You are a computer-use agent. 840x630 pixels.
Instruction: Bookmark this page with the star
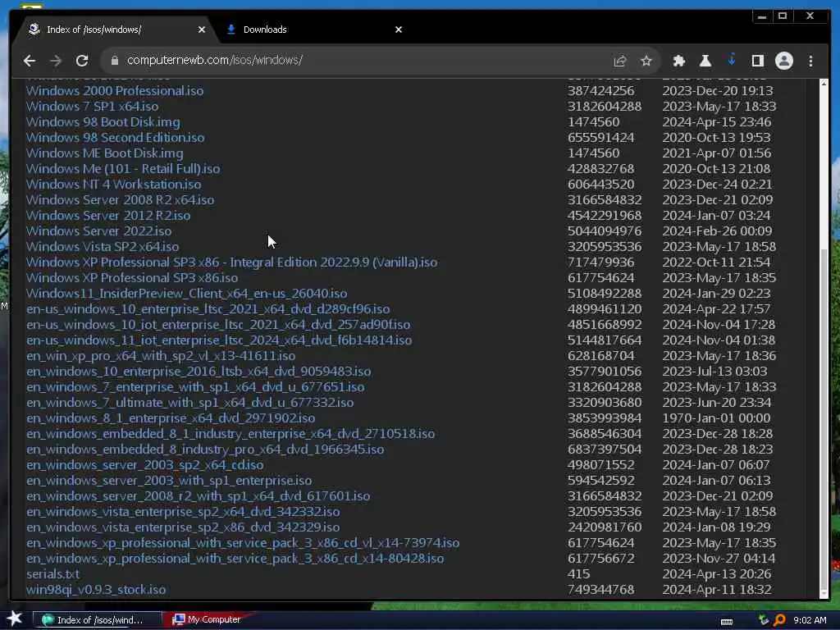tap(646, 61)
